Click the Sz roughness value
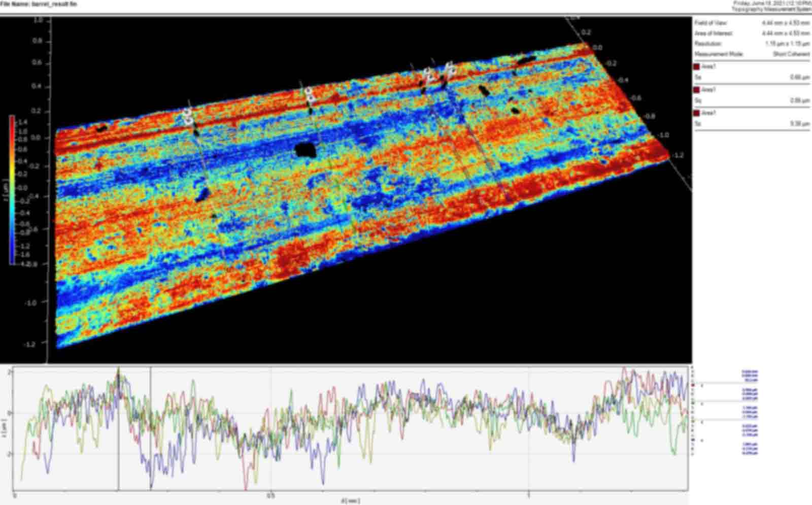 point(800,123)
